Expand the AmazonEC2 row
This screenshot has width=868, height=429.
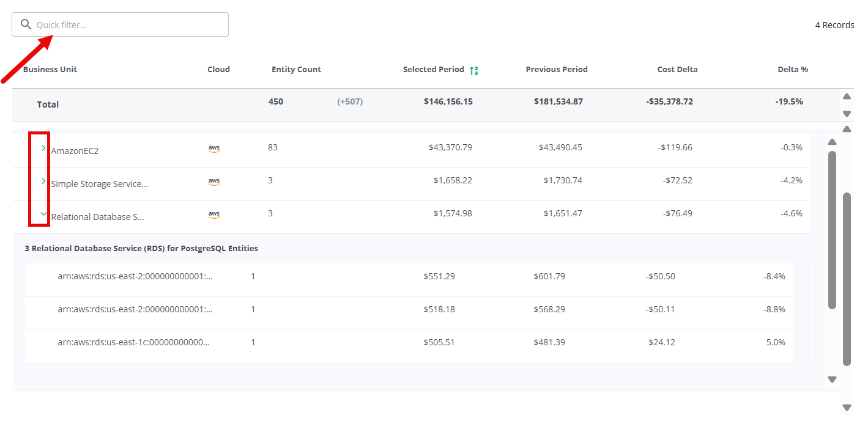(x=43, y=148)
